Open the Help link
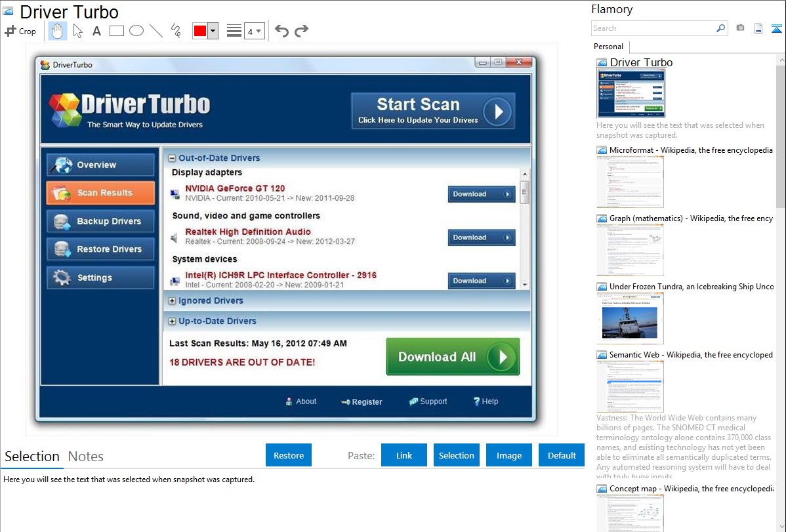 486,401
